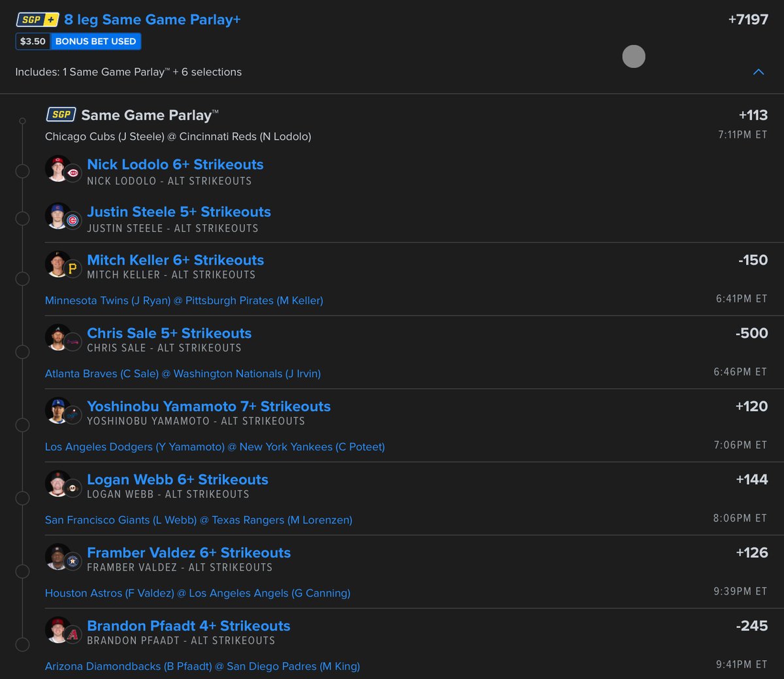Click the Justin Steele leg status circle
The width and height of the screenshot is (784, 679).
pos(22,218)
